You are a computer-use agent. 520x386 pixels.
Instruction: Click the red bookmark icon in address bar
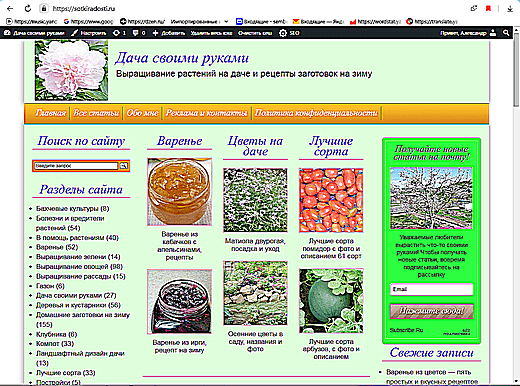[488, 9]
